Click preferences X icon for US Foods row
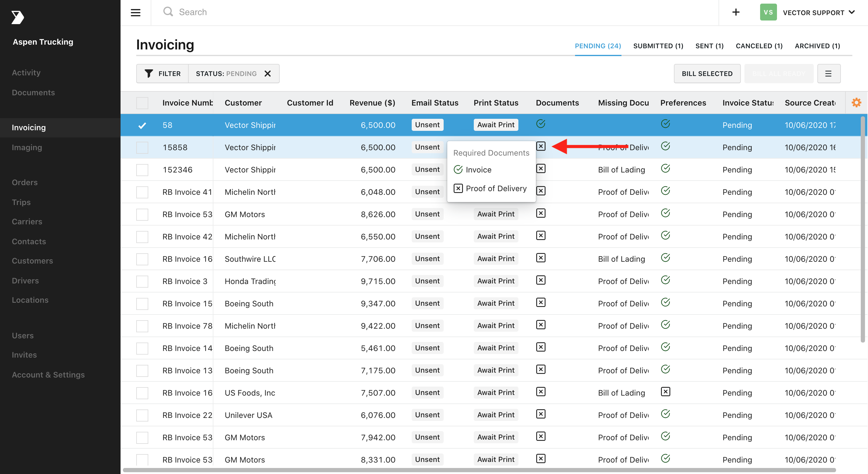Screen dimensions: 868x474 click(x=665, y=392)
